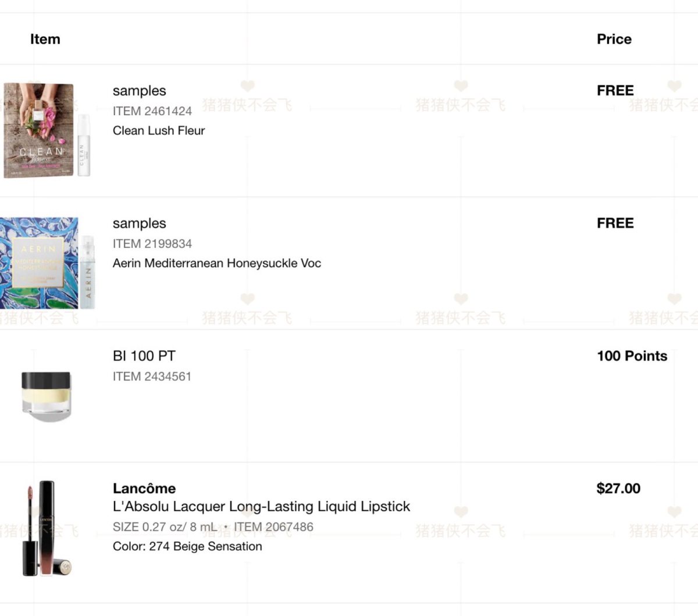The width and height of the screenshot is (698, 616).
Task: Click Color: 274 Beige Sensation text
Action: (187, 546)
